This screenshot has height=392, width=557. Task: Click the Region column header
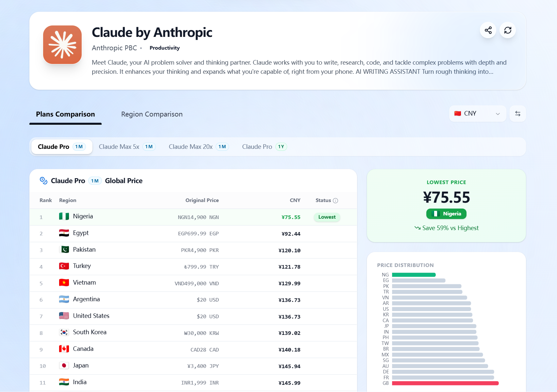pyautogui.click(x=68, y=200)
